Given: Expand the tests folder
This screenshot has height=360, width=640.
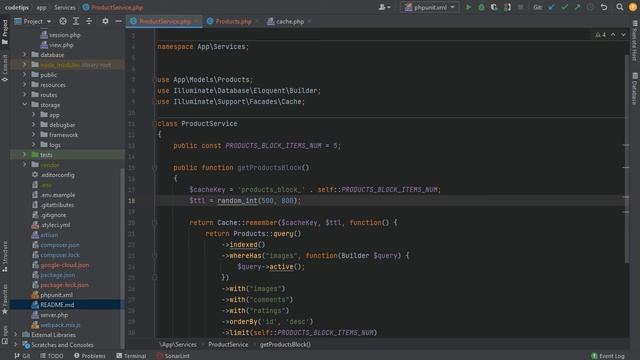Looking at the screenshot, I should tap(24, 155).
